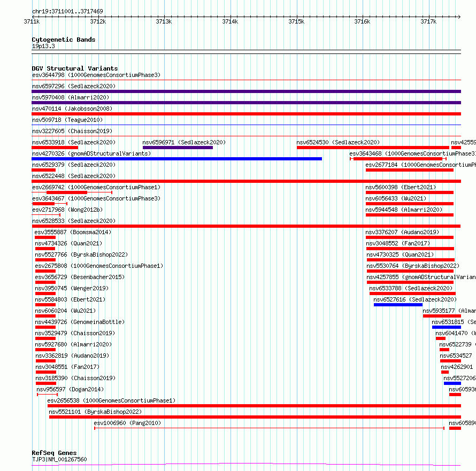Open nsv6534527 variant label
Screen dimensions: 476x471
pyautogui.click(x=456, y=356)
